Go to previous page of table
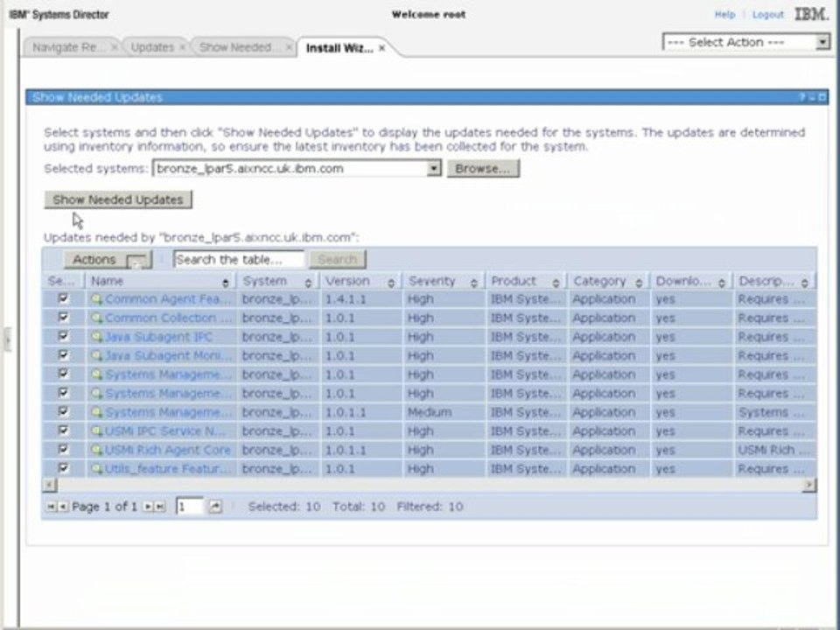Viewport: 840px width, 630px height. (63, 507)
